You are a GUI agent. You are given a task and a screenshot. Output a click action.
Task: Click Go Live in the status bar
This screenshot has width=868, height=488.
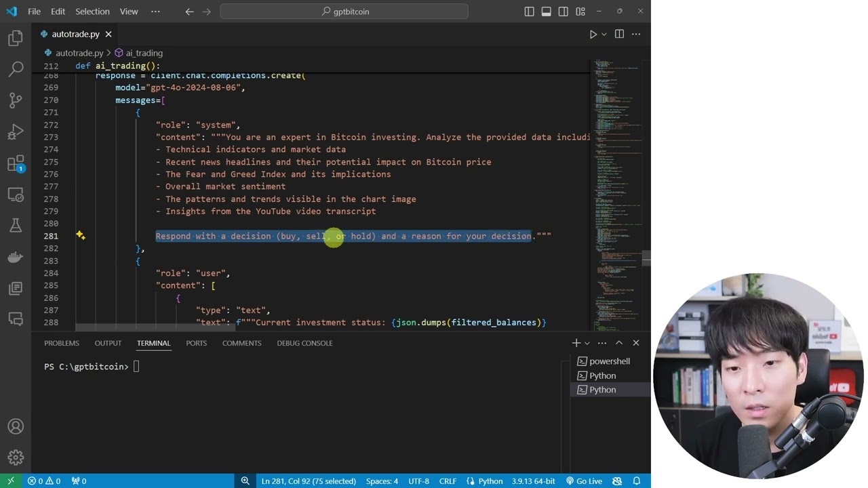(585, 481)
